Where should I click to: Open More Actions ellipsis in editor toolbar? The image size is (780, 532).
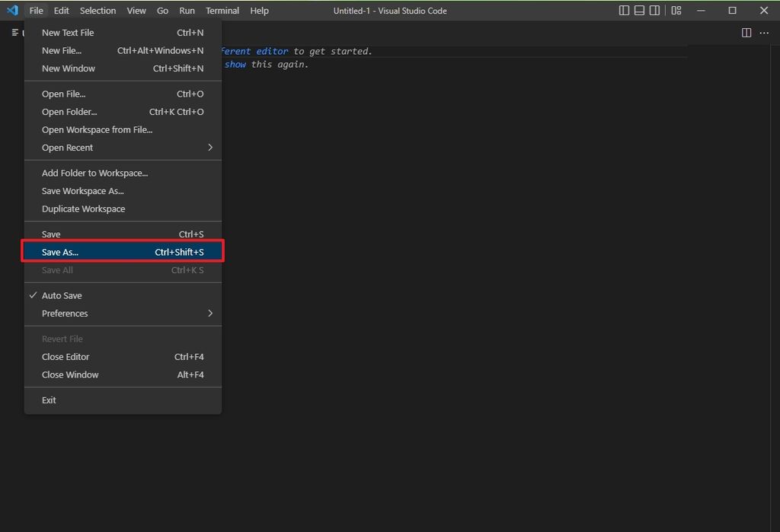764,32
